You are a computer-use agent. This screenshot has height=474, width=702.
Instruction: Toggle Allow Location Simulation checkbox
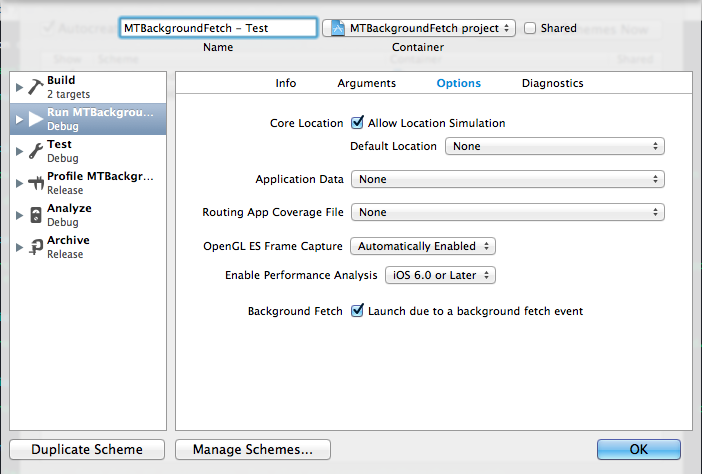(x=357, y=122)
